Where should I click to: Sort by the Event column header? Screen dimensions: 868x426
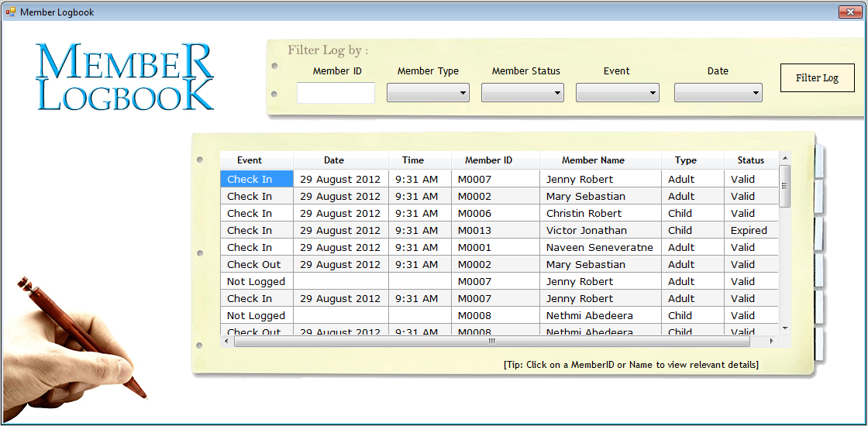click(250, 160)
